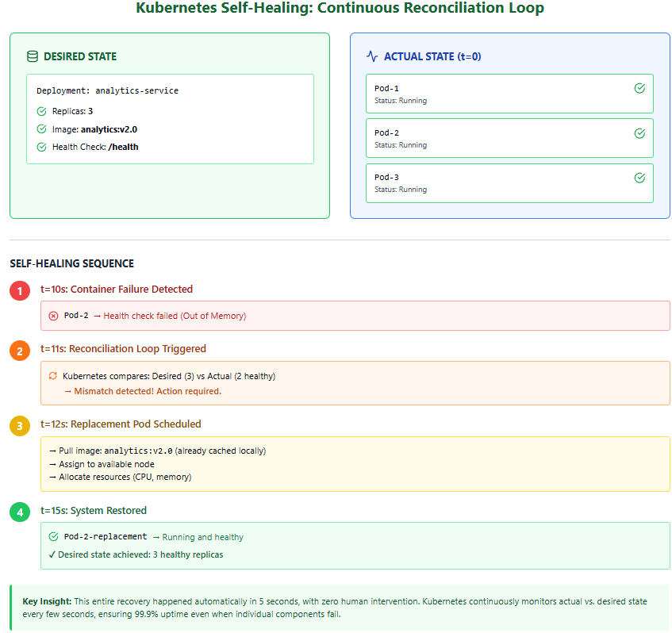The image size is (672, 633).
Task: Select the orange step 2 circle
Action: tap(20, 350)
